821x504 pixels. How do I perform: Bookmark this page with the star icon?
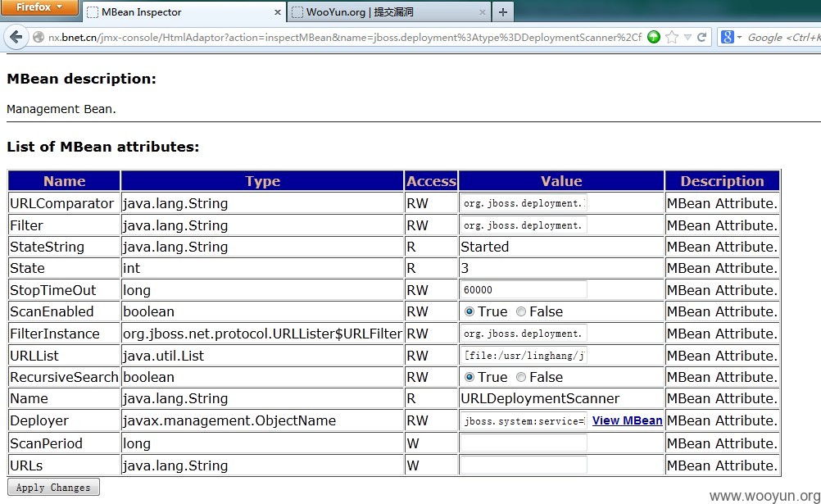672,37
